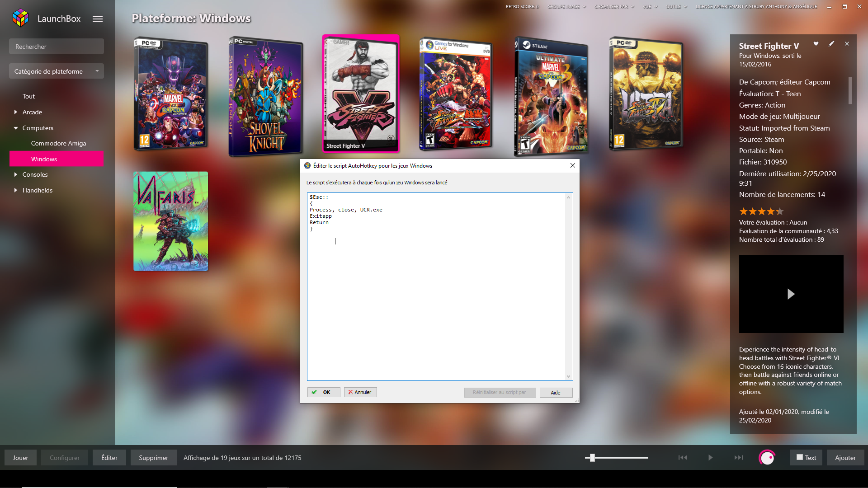Click inside the AutoHotkey script text area
The height and width of the screenshot is (488, 868).
tap(436, 286)
